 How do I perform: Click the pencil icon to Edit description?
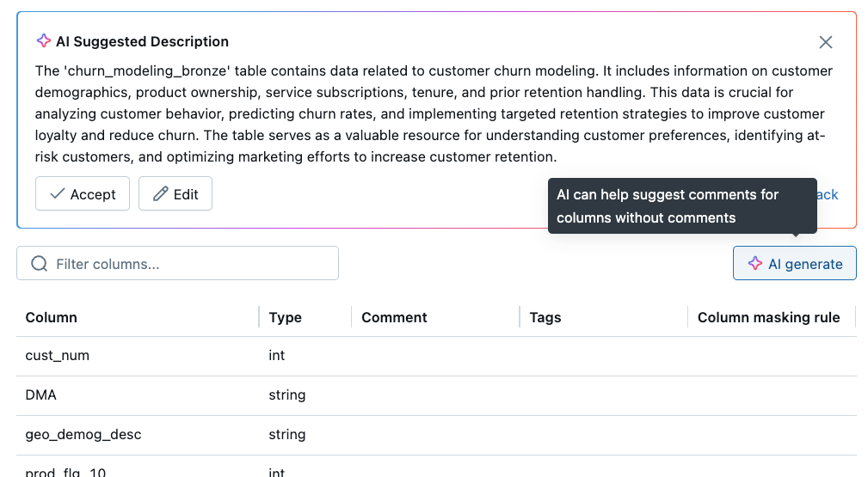[160, 194]
